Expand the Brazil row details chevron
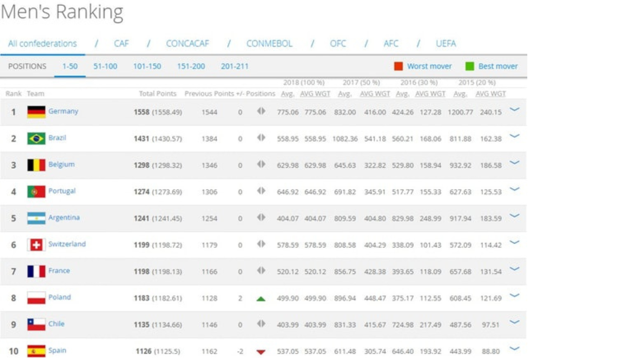Viewport: 644px width, 362px height. [515, 136]
